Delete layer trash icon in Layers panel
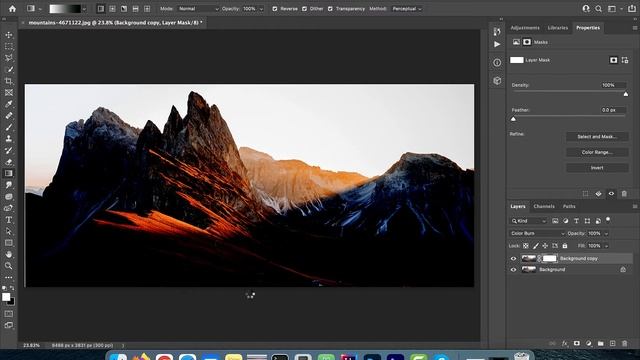The image size is (640, 360). pyautogui.click(x=624, y=344)
